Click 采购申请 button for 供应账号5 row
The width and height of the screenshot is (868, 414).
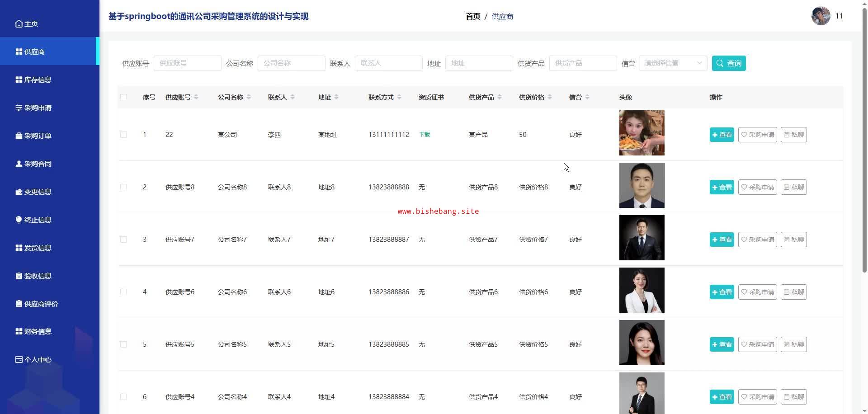pos(758,344)
